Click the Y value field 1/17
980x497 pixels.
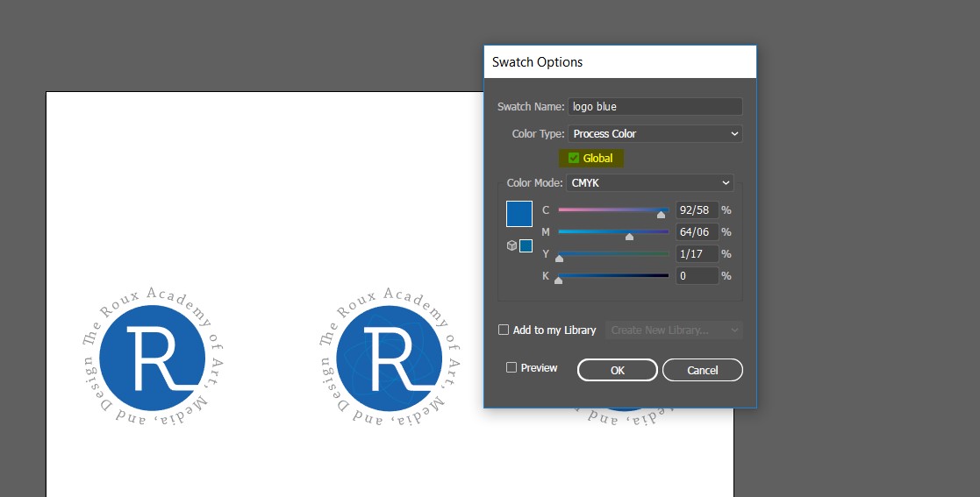point(697,254)
